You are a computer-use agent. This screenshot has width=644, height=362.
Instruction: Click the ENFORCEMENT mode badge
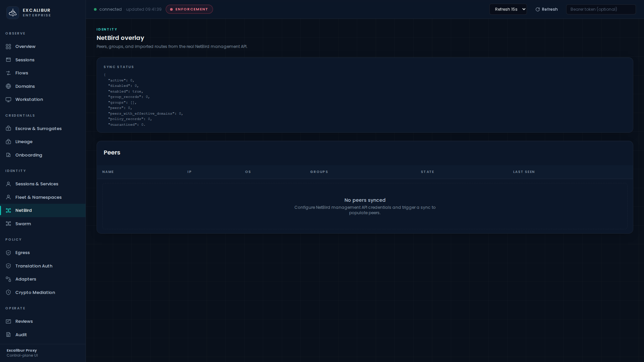189,9
